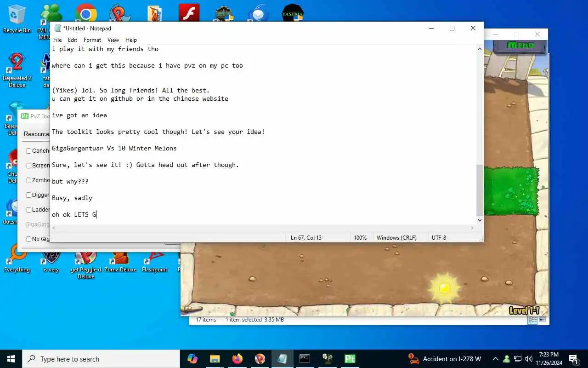Viewport: 588px width, 368px height.
Task: Toggle the Zomboni checkbox in PvZ Toolkit
Action: click(x=28, y=180)
